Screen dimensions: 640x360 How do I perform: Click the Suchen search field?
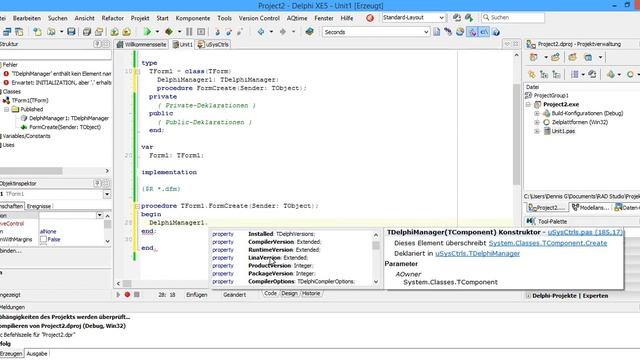pos(513,18)
